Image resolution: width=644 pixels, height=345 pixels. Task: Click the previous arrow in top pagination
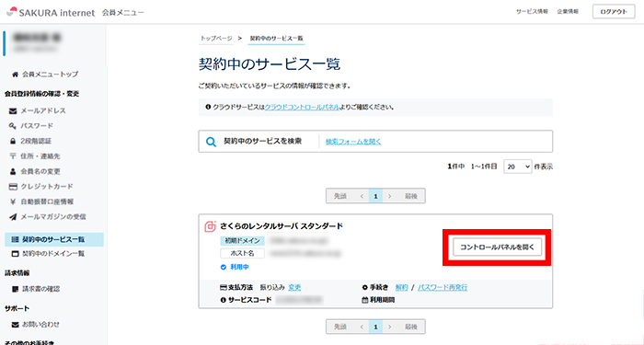coord(362,196)
